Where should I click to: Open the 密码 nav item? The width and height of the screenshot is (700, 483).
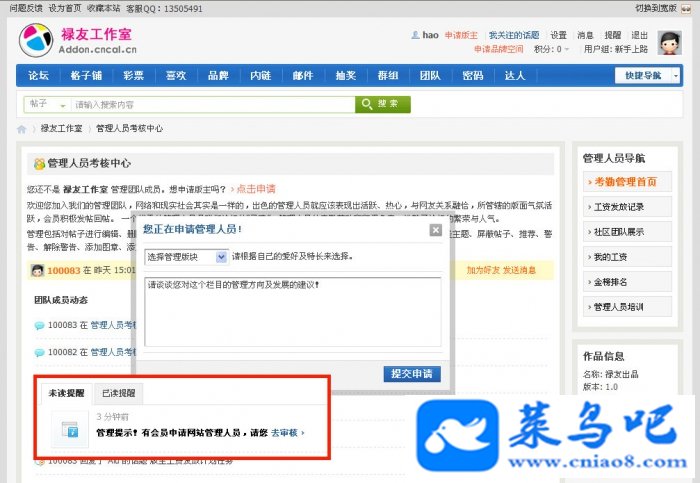pyautogui.click(x=473, y=75)
